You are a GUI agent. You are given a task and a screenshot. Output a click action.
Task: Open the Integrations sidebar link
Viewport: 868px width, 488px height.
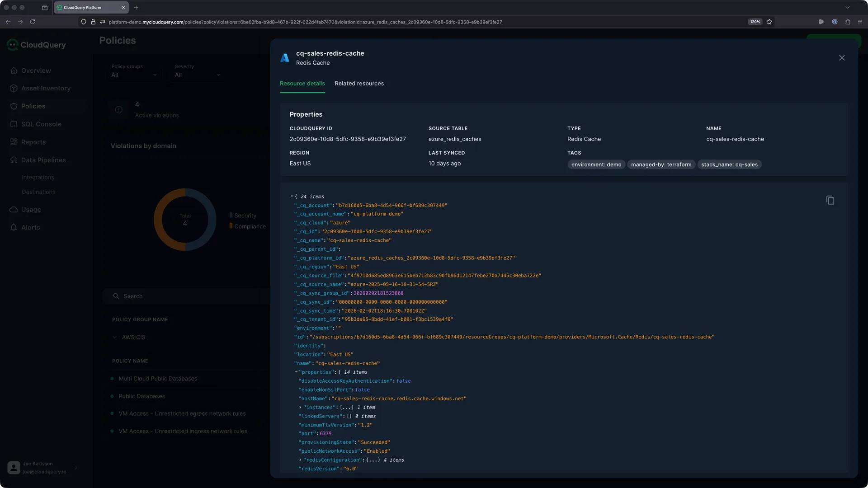[x=38, y=178]
